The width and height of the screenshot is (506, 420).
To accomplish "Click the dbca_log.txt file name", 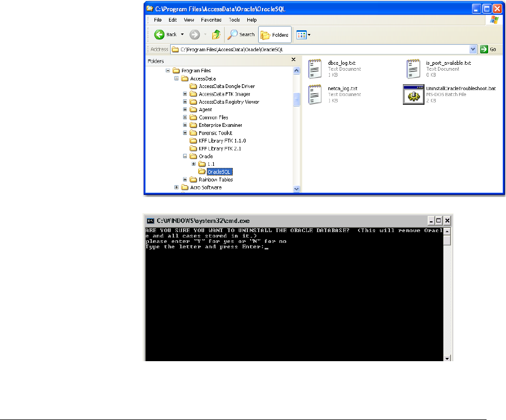I will (x=341, y=63).
